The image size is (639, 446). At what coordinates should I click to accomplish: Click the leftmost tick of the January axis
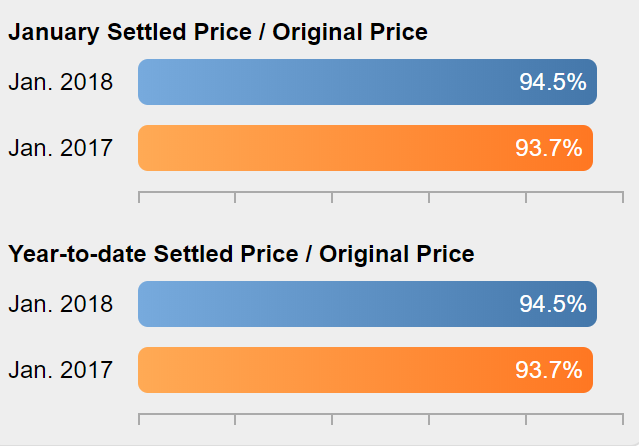pyautogui.click(x=139, y=197)
